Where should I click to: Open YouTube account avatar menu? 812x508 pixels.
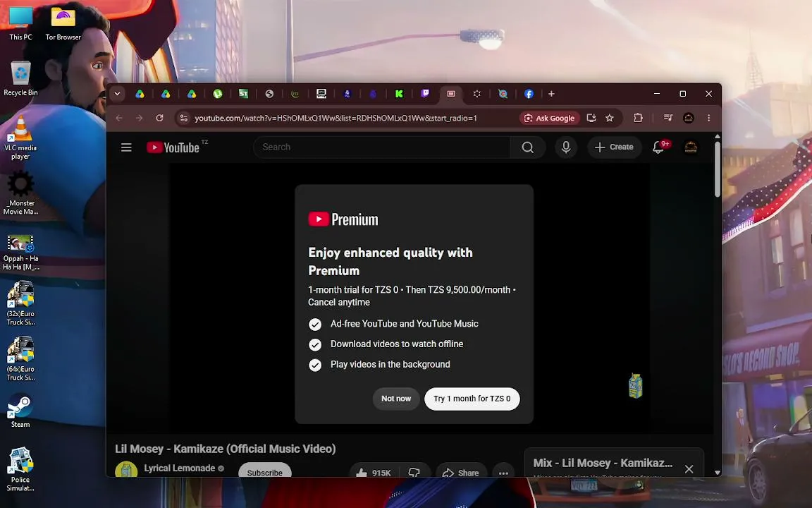[x=691, y=147]
